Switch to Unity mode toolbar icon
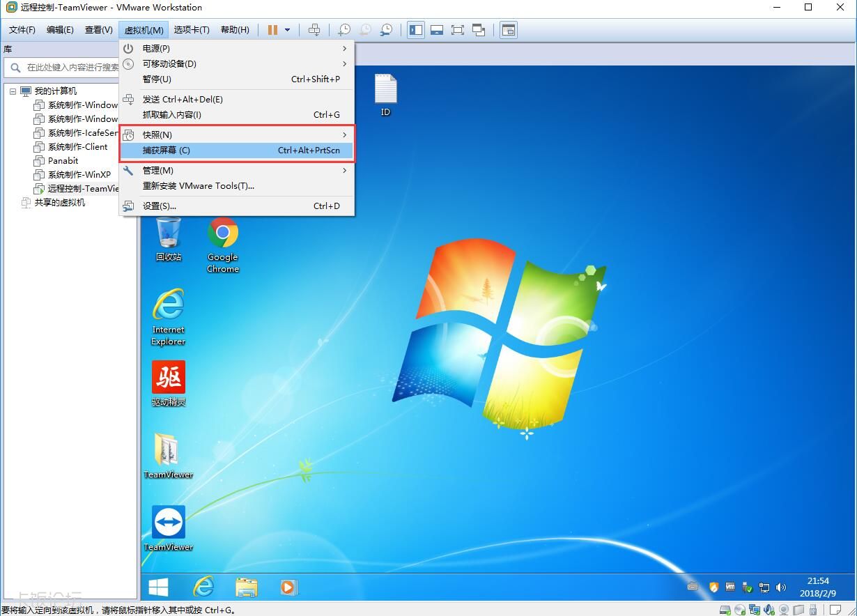This screenshot has width=857, height=616. tap(479, 30)
